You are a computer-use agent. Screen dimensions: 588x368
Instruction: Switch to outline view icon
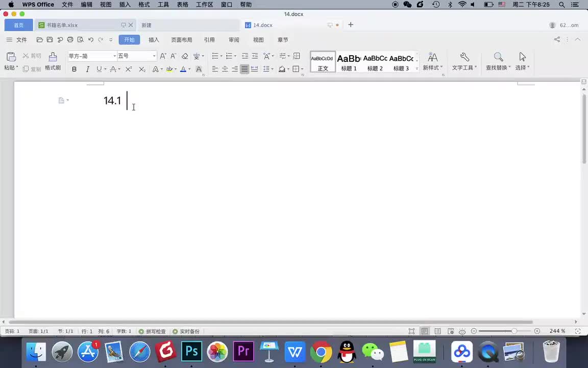tap(437, 331)
